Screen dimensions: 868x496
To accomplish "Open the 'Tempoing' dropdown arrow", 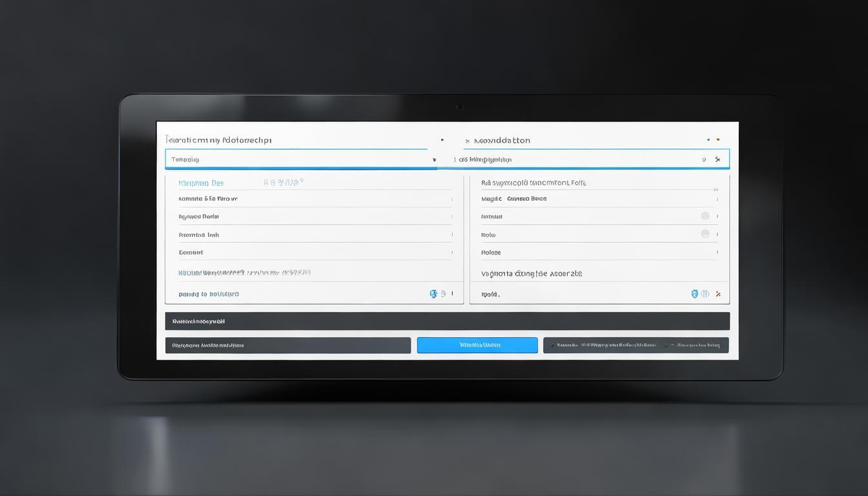I will point(433,160).
